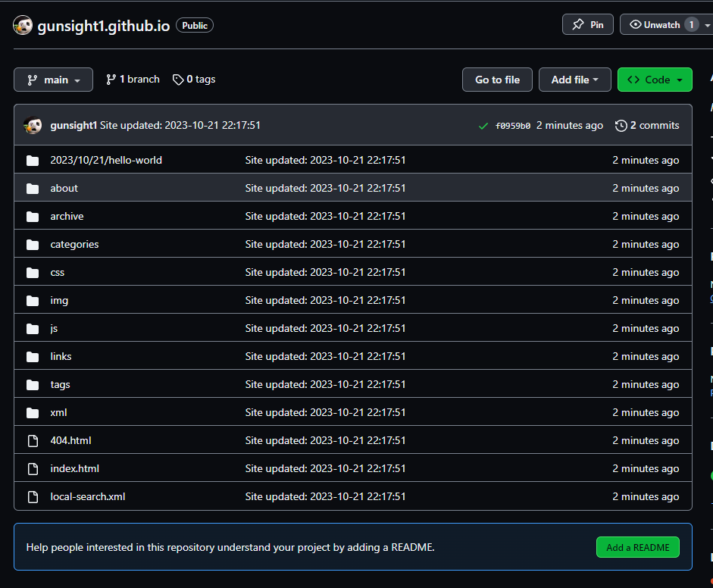Click the history clock icon beside 2 commits
The image size is (713, 588).
pyautogui.click(x=621, y=126)
